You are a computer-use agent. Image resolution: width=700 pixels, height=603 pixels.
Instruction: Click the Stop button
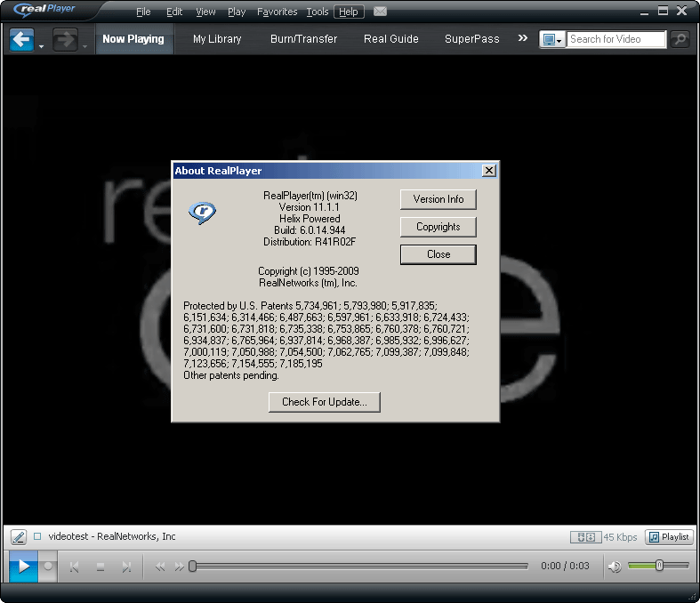(x=101, y=567)
